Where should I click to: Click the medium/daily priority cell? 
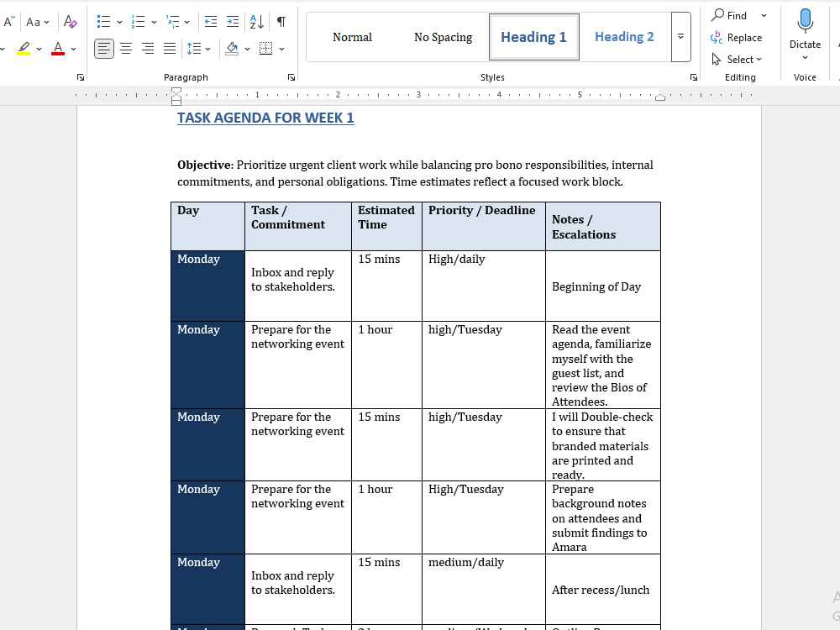(x=483, y=590)
